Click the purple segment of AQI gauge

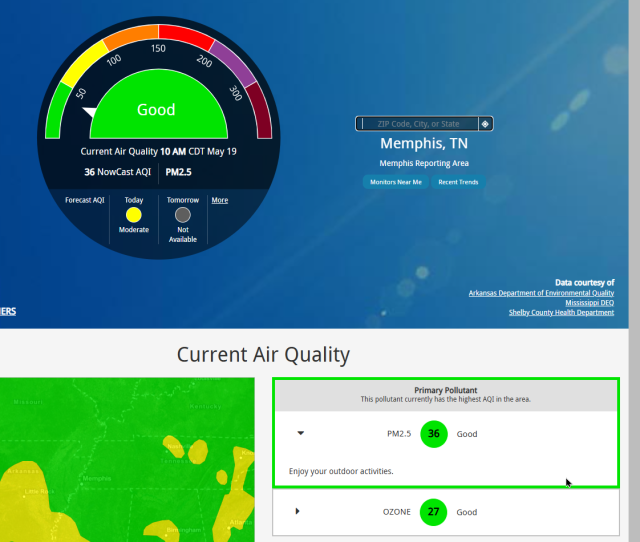click(x=232, y=64)
